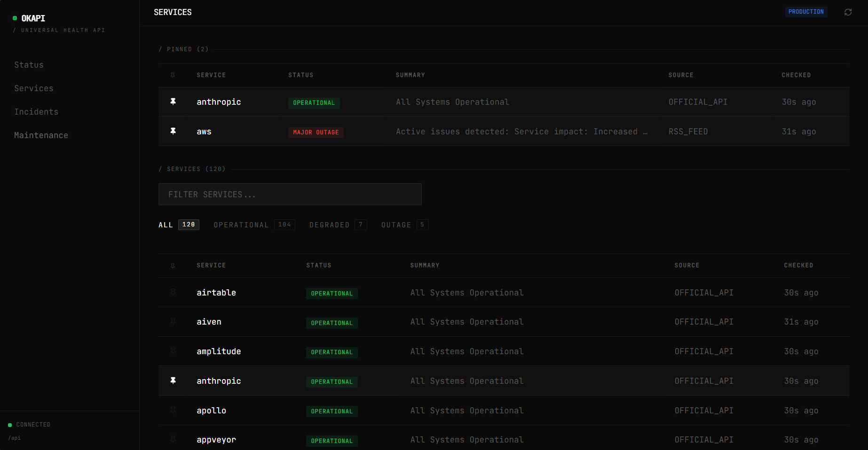868x450 pixels.
Task: Click pin column header icon in services table
Action: 173,265
